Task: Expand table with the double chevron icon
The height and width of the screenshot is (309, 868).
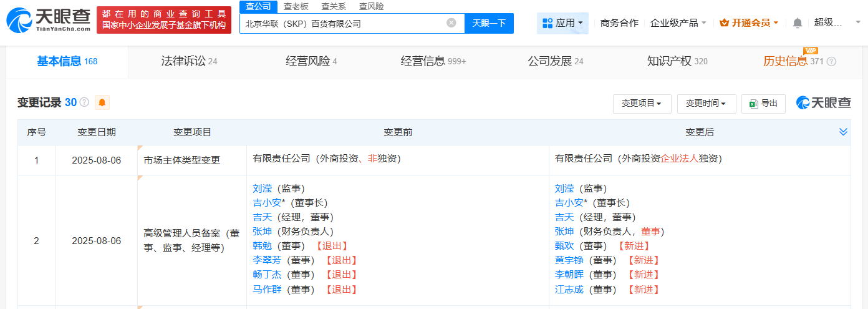Action: pyautogui.click(x=843, y=132)
